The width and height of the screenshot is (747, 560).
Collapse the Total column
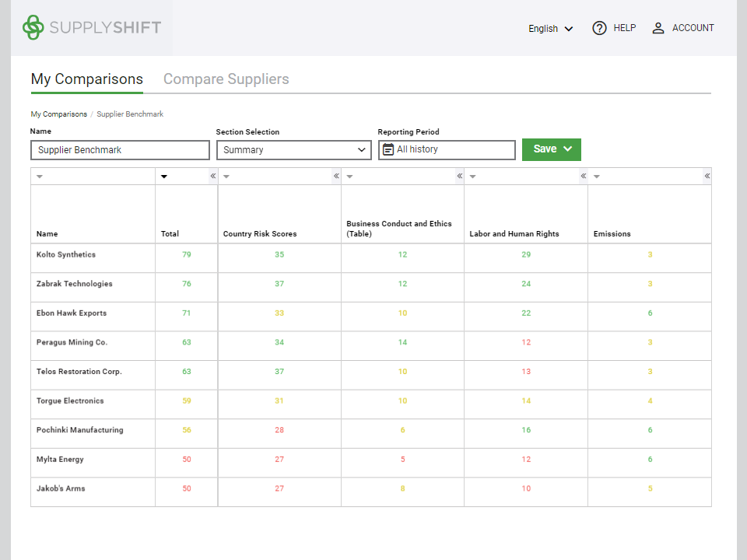pos(212,177)
